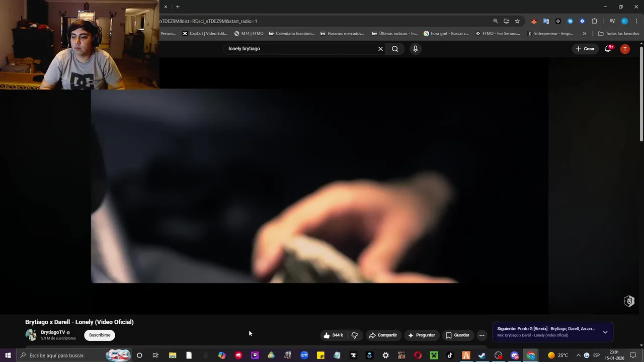
Task: Open CapCut | Video Edit bookmark
Action: click(x=205, y=34)
